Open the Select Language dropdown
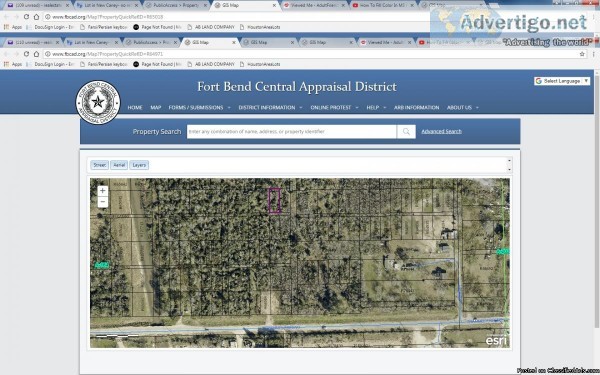This screenshot has width=600, height=375. pos(562,81)
